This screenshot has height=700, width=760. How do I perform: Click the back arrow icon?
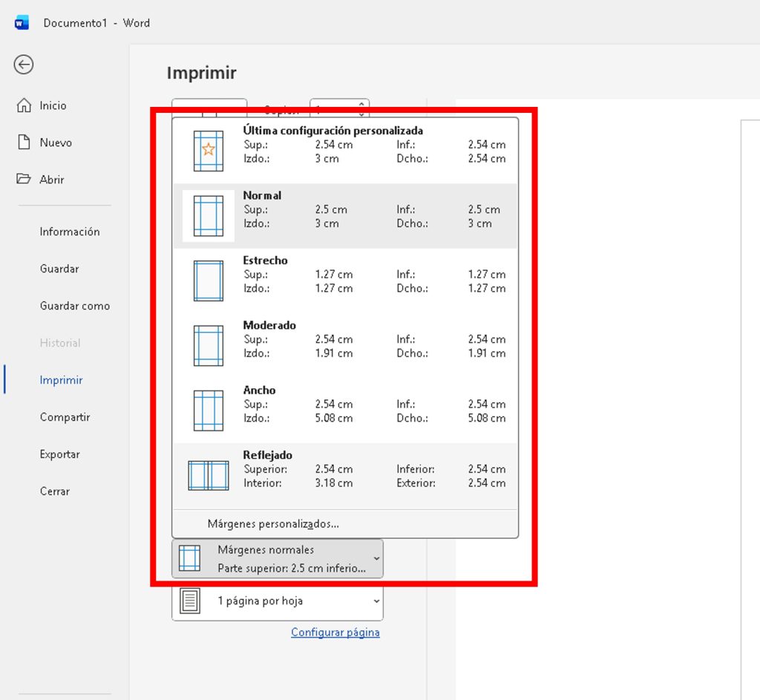24,65
